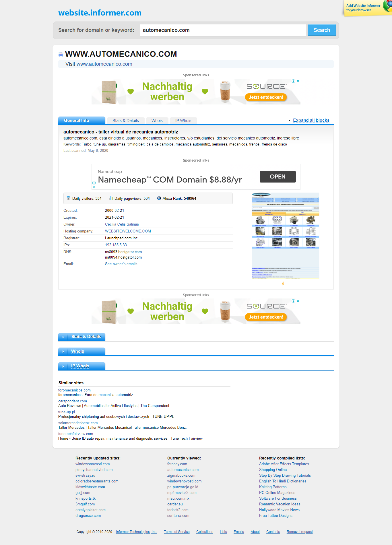Open Contacts footer link
This screenshot has height=545, width=392.
click(x=273, y=532)
